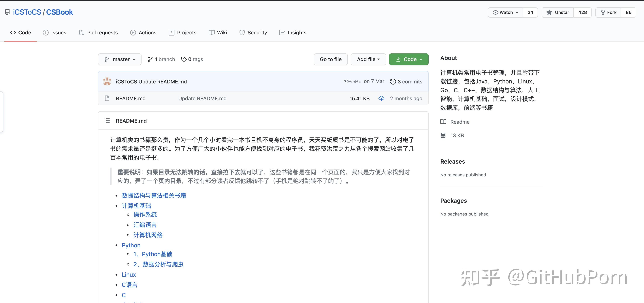Download README.md via the download icon

[x=381, y=98]
